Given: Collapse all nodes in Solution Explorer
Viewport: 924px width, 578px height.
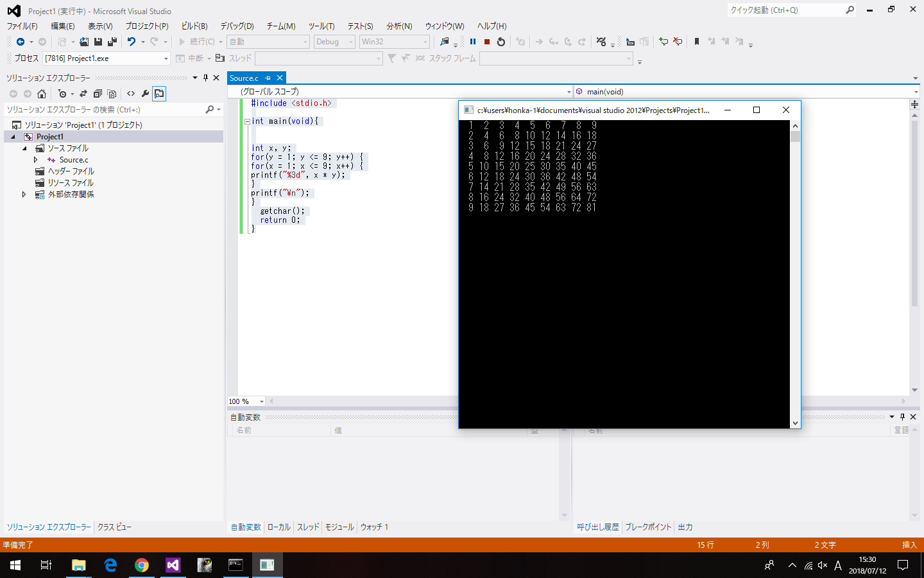Looking at the screenshot, I should point(98,94).
